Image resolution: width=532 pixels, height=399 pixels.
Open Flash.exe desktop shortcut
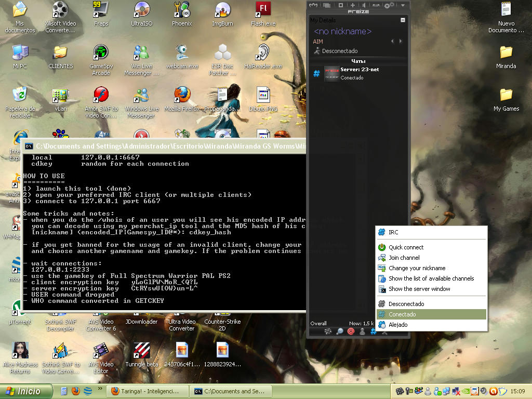(263, 14)
